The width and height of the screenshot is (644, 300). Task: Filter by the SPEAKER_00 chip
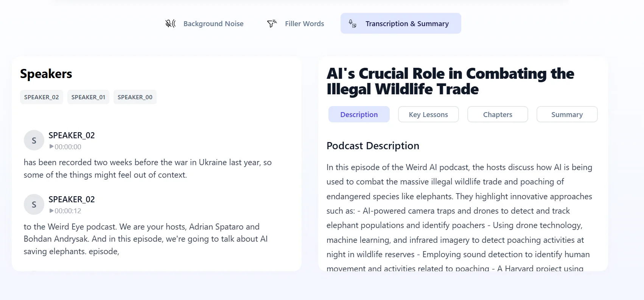pos(135,97)
